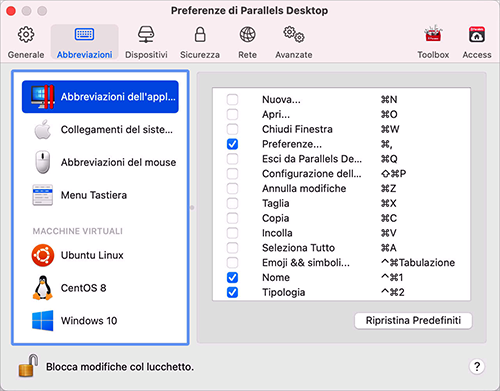Click the ⇧⌘P shortcut value
This screenshot has width=500, height=391.
coord(393,174)
